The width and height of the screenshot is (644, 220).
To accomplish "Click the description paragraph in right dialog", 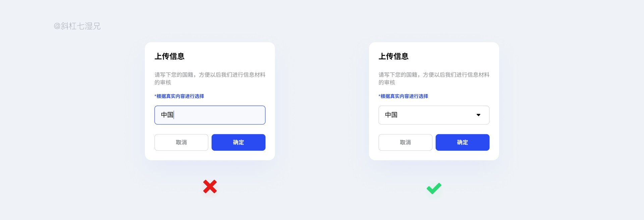I will pos(434,78).
